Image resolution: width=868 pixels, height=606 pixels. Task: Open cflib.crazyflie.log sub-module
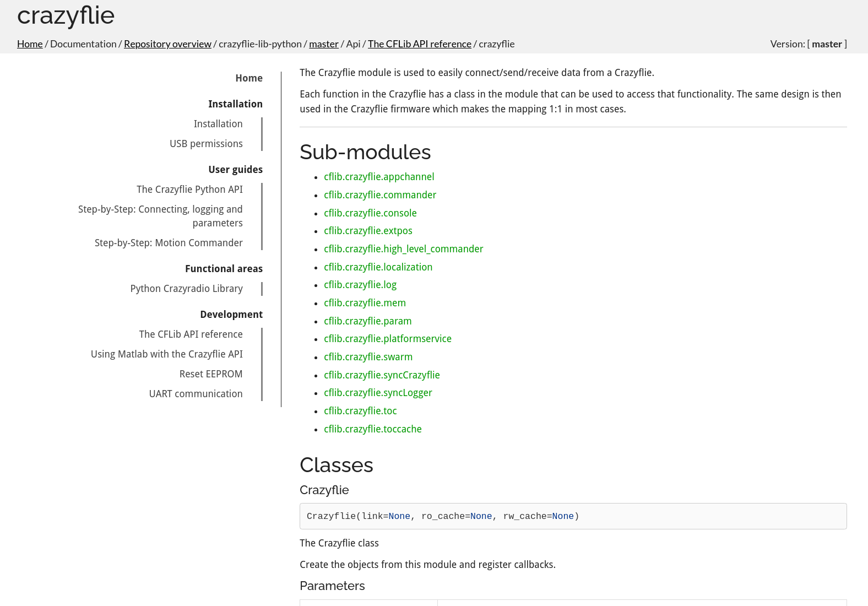tap(360, 285)
